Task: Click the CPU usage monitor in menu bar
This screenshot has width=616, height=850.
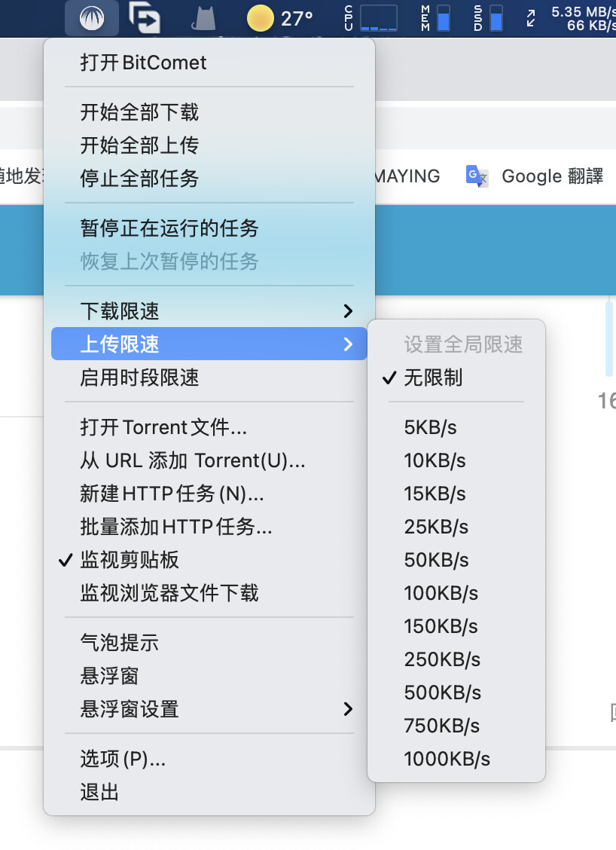Action: pyautogui.click(x=371, y=18)
